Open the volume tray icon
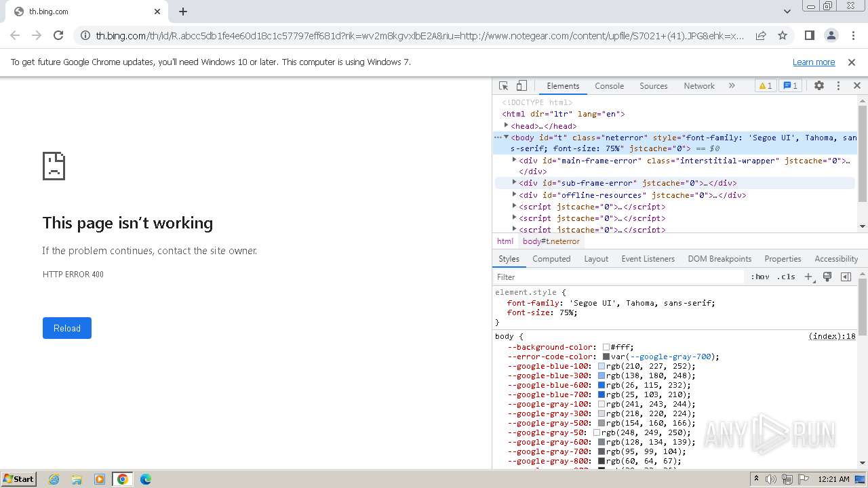 click(771, 479)
